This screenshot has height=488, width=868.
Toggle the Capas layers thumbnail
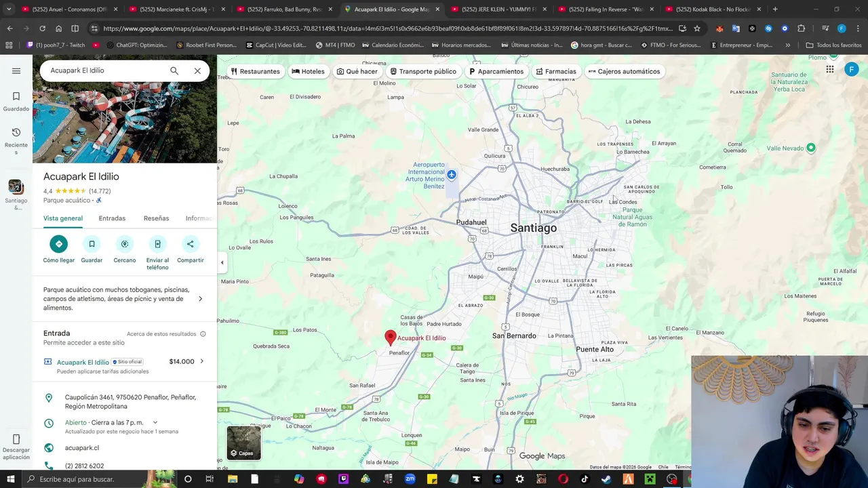[243, 443]
